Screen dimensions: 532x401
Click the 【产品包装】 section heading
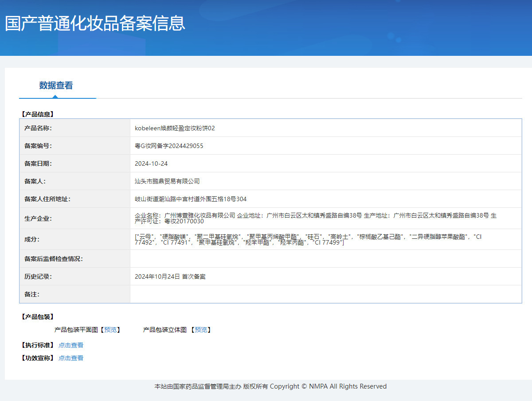coord(37,317)
